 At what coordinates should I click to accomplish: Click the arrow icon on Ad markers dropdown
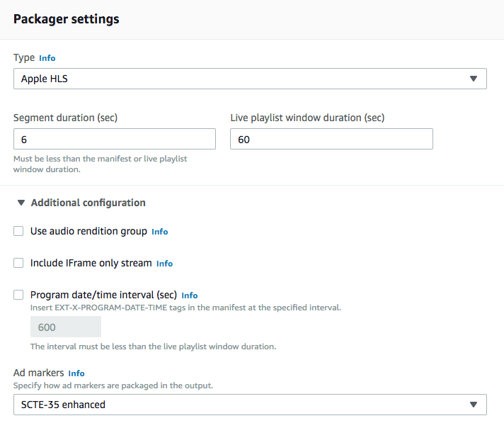(473, 405)
